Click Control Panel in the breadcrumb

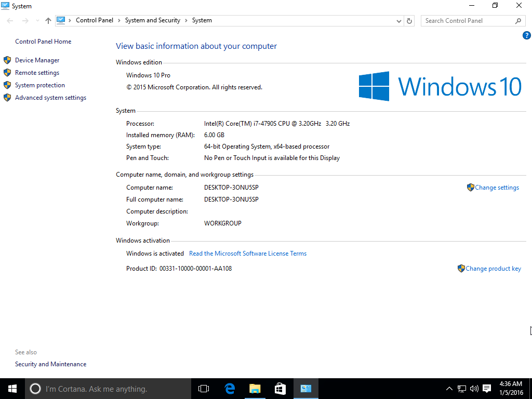click(95, 20)
